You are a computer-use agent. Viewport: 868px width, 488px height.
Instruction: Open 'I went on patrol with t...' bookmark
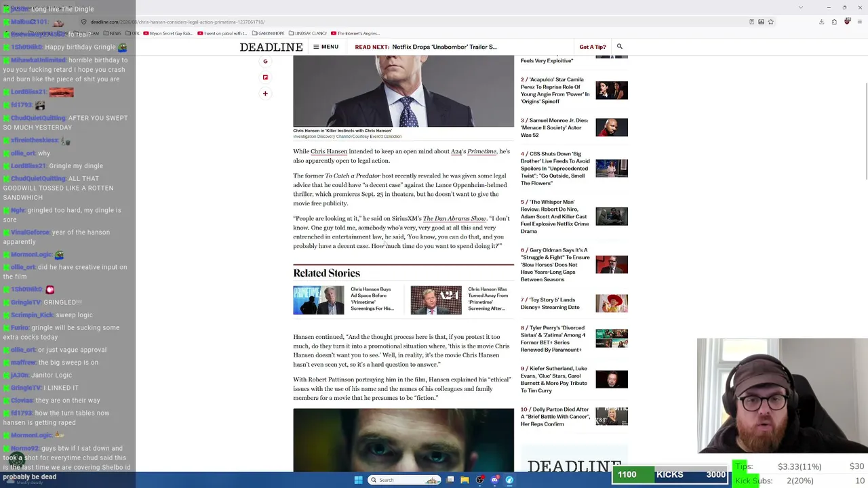pos(222,33)
